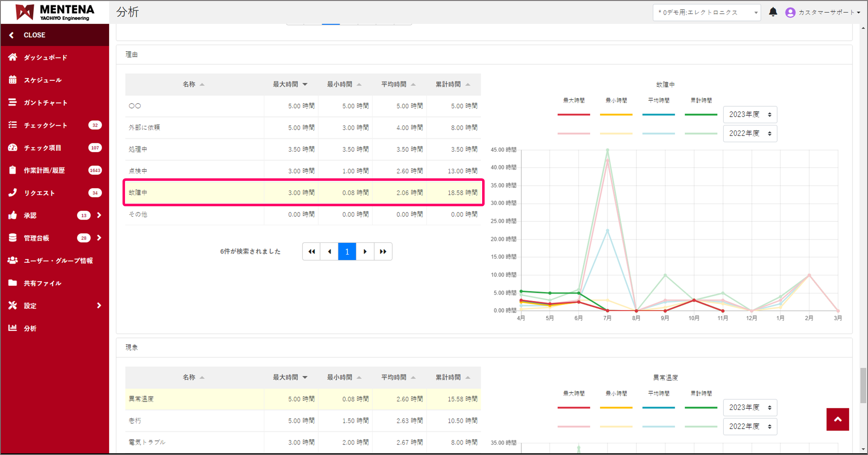
Task: Go to last page of 理由 table
Action: (383, 251)
